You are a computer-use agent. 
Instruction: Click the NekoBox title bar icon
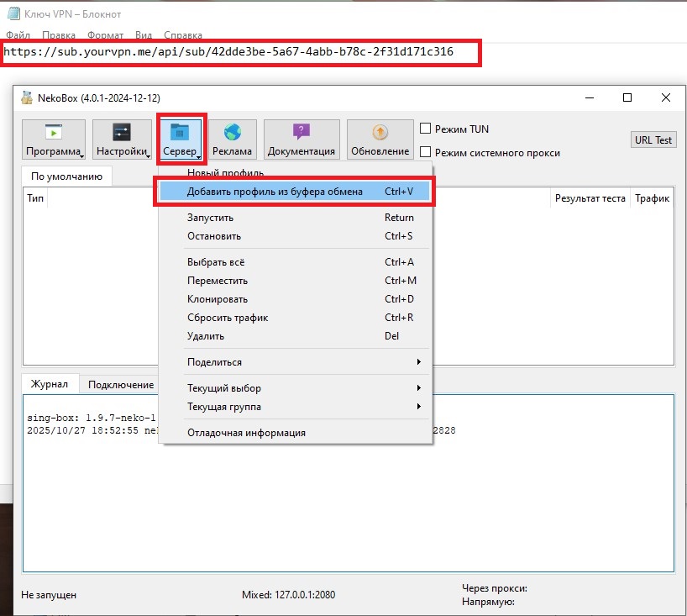pyautogui.click(x=27, y=97)
